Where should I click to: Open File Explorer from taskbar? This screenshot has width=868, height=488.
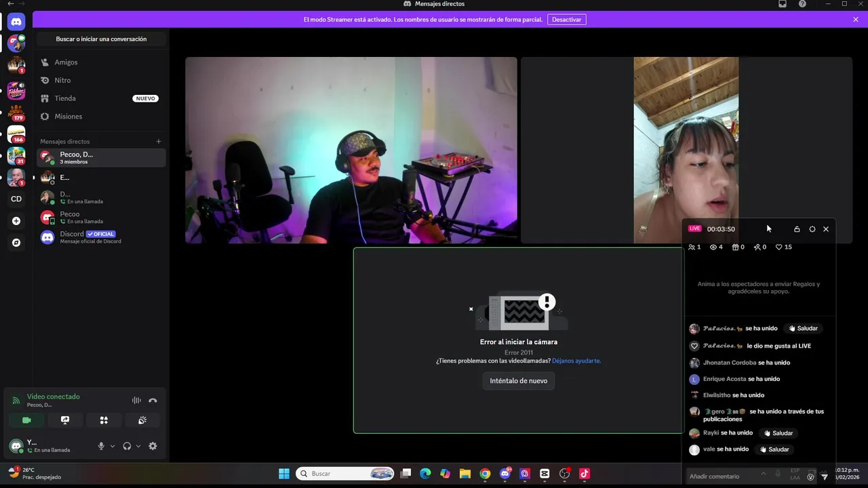(465, 474)
